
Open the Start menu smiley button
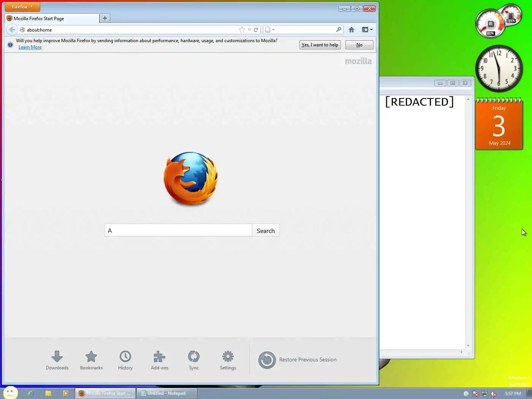[x=10, y=393]
